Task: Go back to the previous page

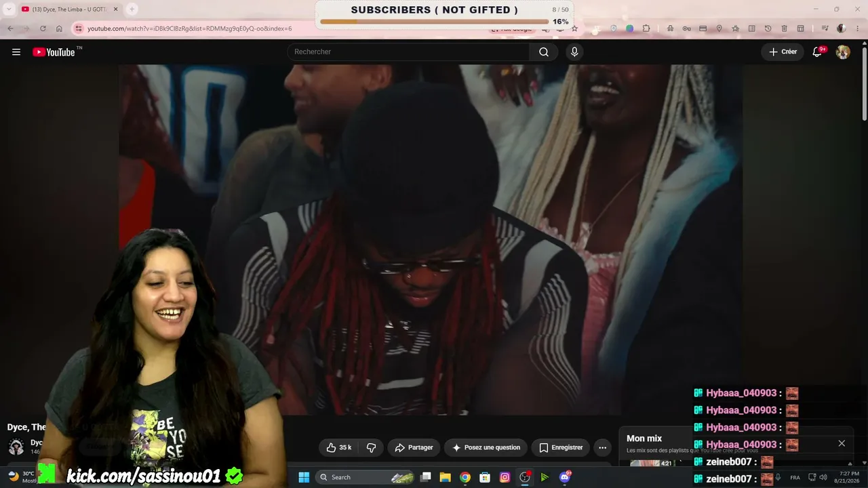Action: (10, 28)
